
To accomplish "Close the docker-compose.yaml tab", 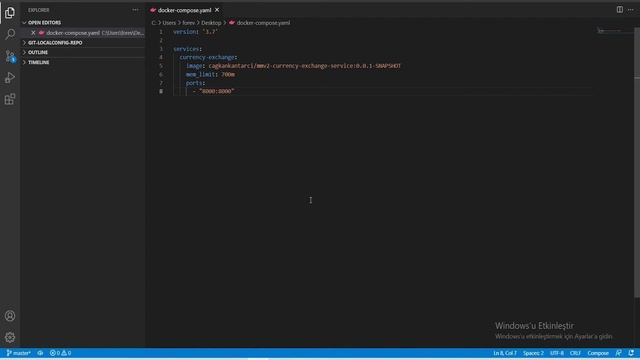I will tap(217, 10).
